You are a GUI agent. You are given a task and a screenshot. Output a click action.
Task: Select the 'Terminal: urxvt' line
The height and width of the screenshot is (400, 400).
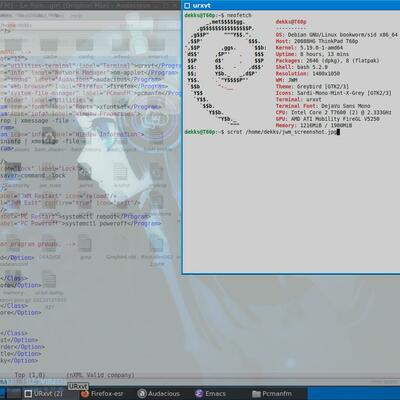pos(298,99)
